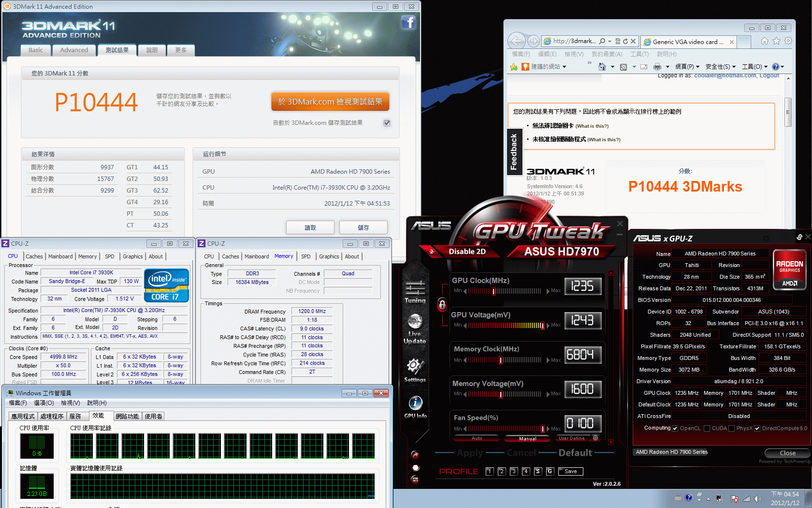Screen dimensions: 812x508
Task: Open Live Update in GPU Tweak
Action: (415, 329)
